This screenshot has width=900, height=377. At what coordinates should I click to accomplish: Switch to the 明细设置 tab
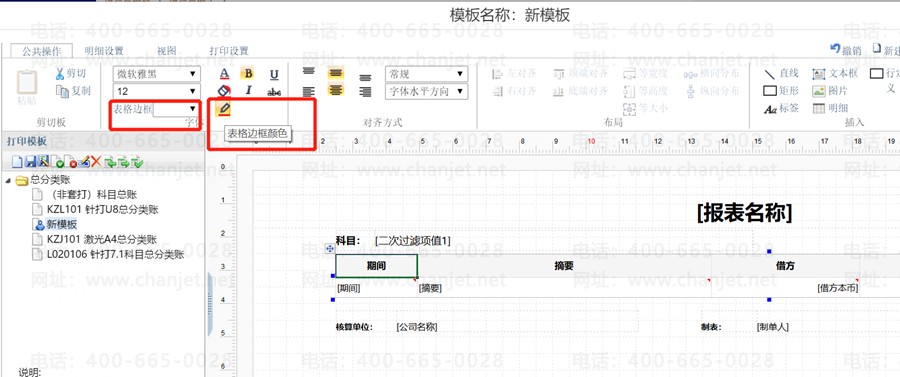click(x=104, y=51)
